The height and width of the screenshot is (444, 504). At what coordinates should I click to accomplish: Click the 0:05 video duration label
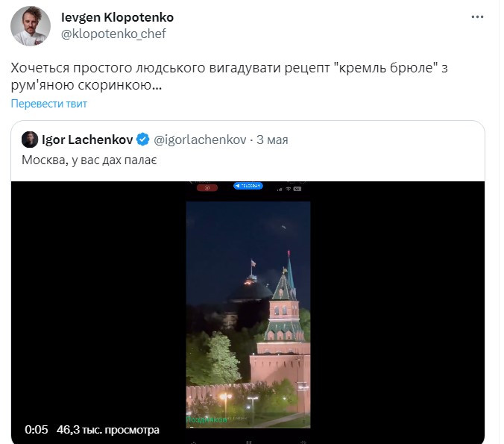tap(37, 430)
